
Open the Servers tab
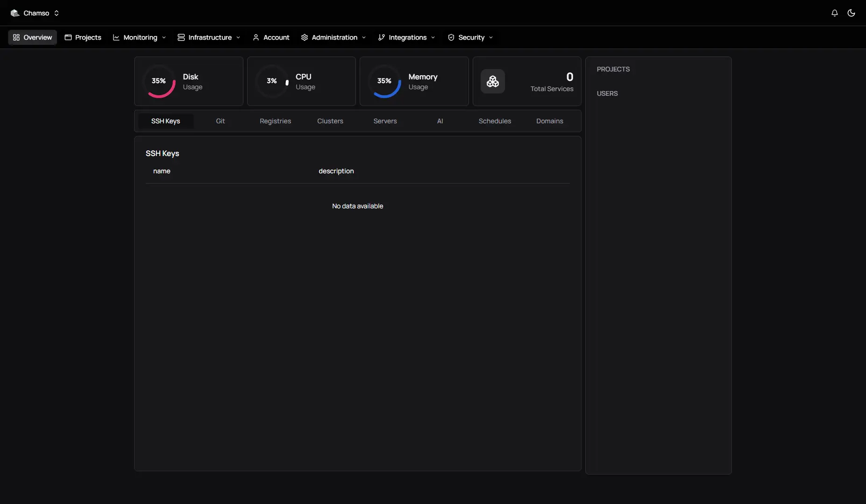click(x=385, y=121)
